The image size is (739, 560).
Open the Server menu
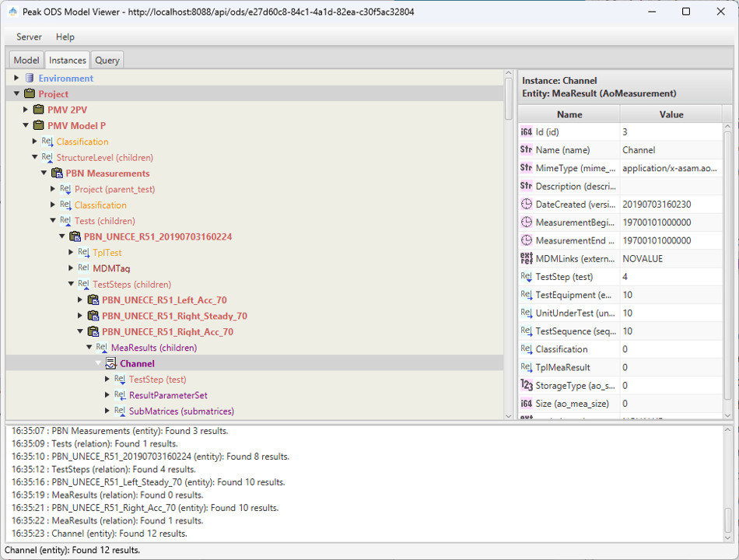point(30,37)
